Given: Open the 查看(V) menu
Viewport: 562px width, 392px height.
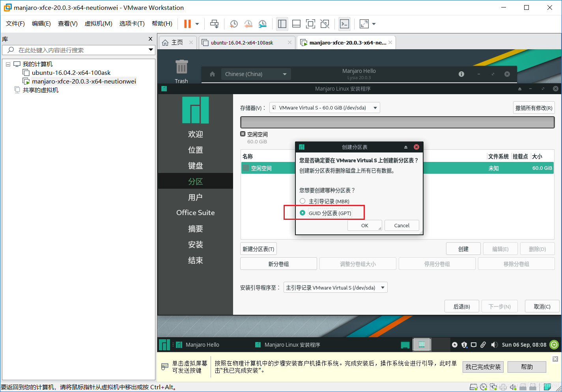Looking at the screenshot, I should click(x=68, y=24).
